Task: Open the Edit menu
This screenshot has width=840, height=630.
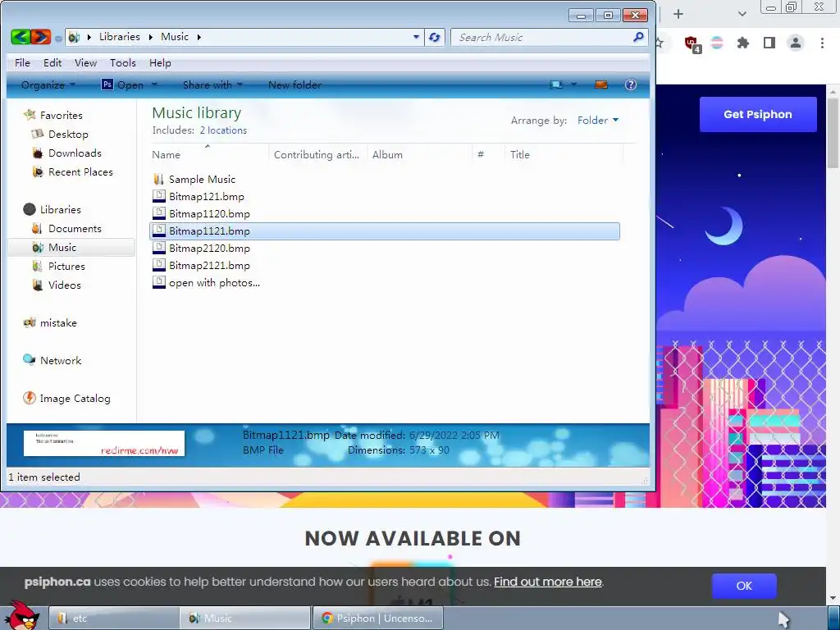Action: pos(52,62)
